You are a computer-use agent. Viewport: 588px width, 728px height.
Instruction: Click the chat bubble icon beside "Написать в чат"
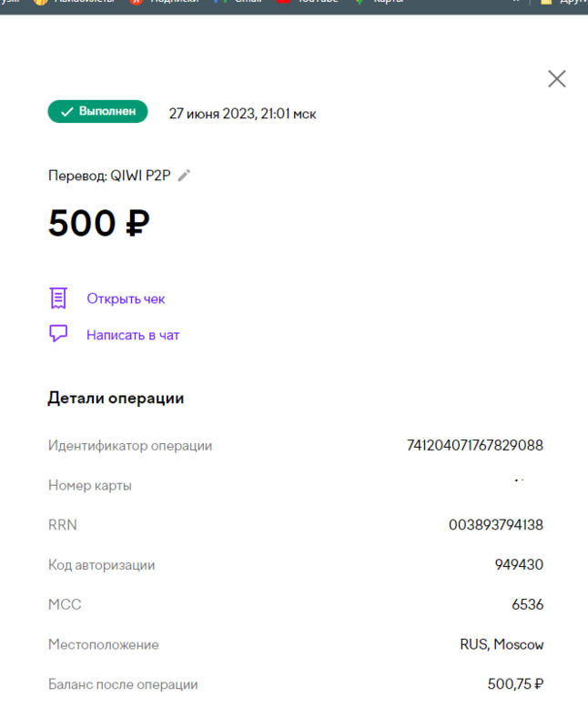(x=58, y=333)
